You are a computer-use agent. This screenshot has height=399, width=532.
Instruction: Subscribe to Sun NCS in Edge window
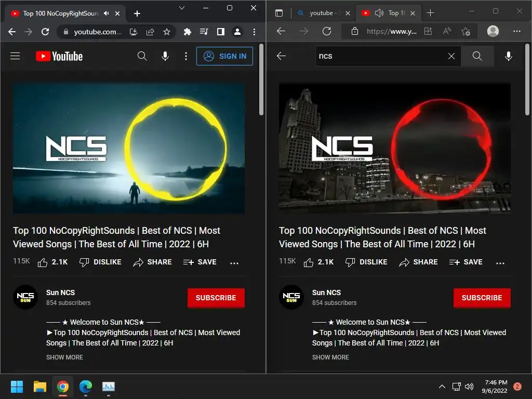(482, 298)
